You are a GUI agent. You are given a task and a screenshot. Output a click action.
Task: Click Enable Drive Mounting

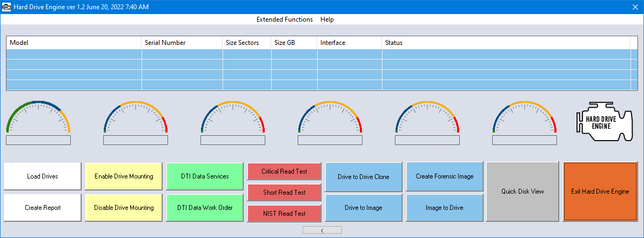pyautogui.click(x=124, y=176)
